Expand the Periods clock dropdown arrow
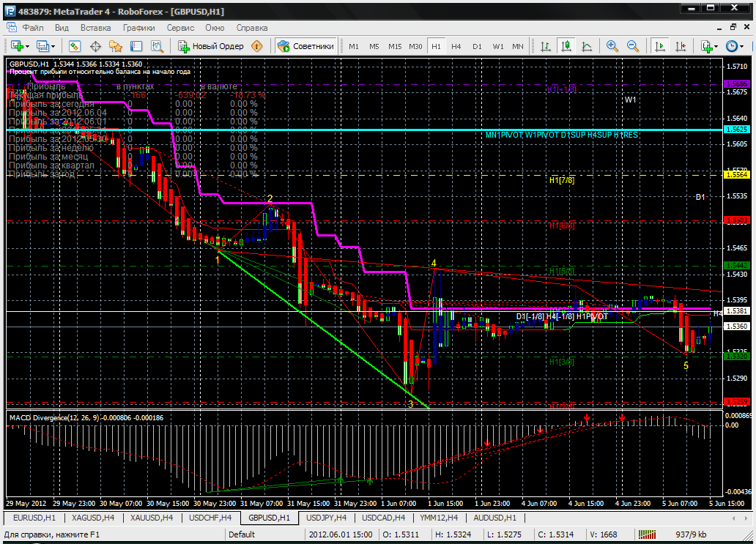This screenshot has height=544, width=756. pyautogui.click(x=741, y=47)
